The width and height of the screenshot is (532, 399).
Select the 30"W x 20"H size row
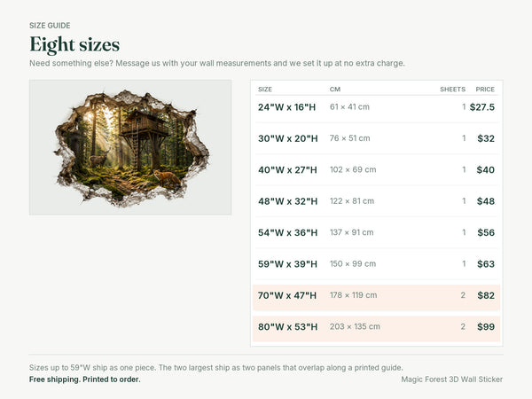[x=377, y=138]
